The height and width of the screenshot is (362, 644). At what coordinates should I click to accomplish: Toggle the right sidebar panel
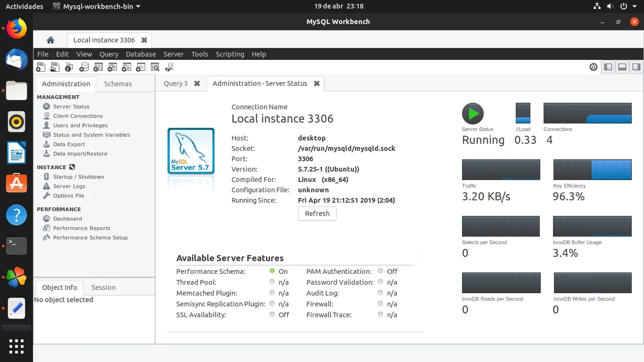(636, 67)
